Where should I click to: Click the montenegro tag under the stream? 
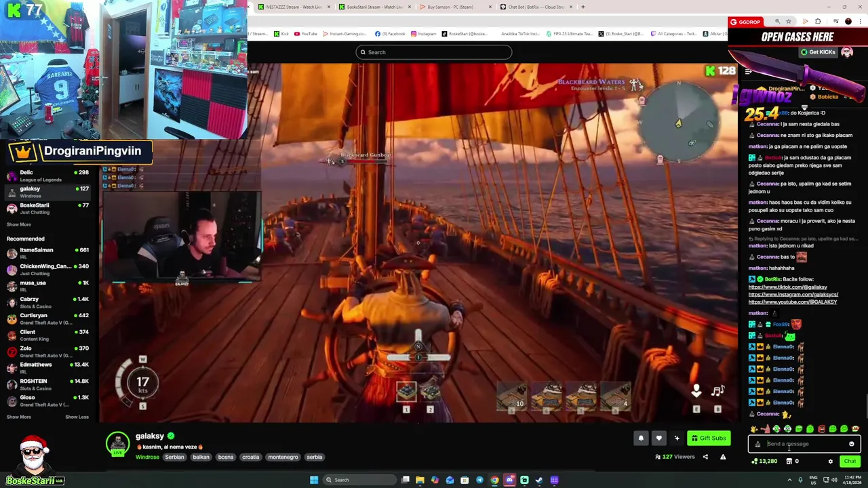coord(283,457)
